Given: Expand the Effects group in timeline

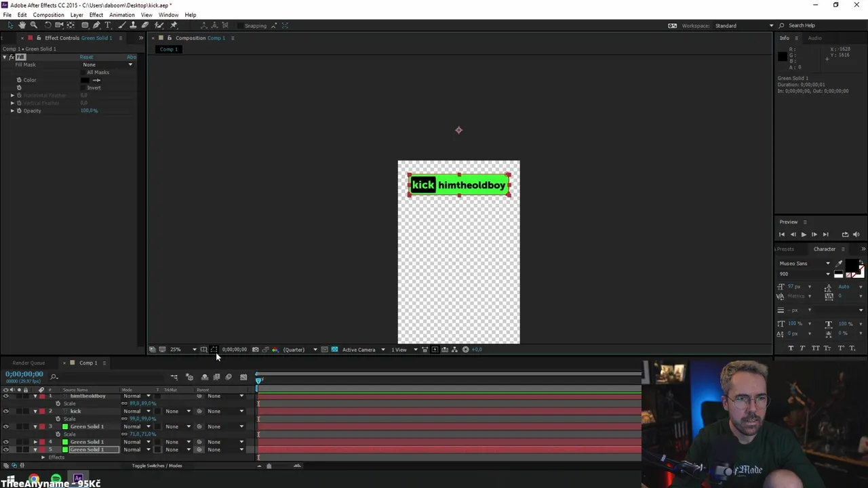Looking at the screenshot, I should click(43, 457).
